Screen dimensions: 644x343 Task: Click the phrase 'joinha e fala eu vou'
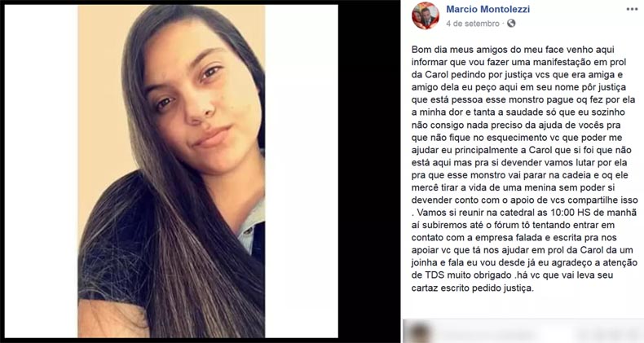coord(451,262)
